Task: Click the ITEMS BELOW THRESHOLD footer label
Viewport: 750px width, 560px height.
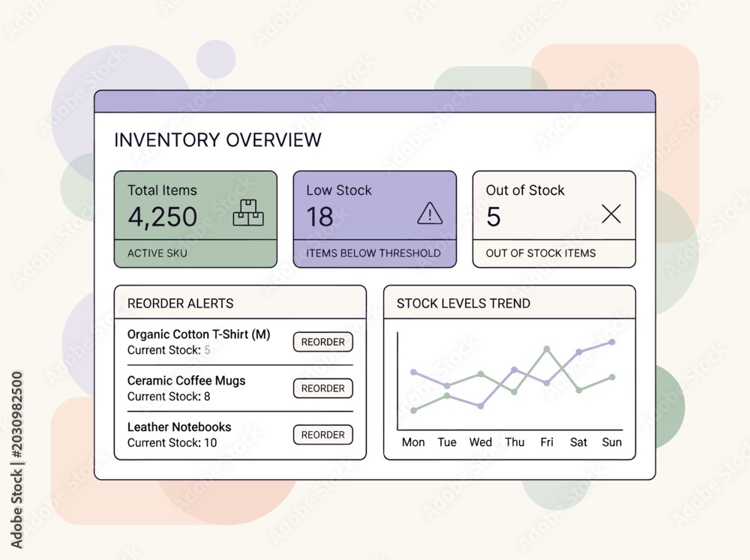Action: click(373, 253)
